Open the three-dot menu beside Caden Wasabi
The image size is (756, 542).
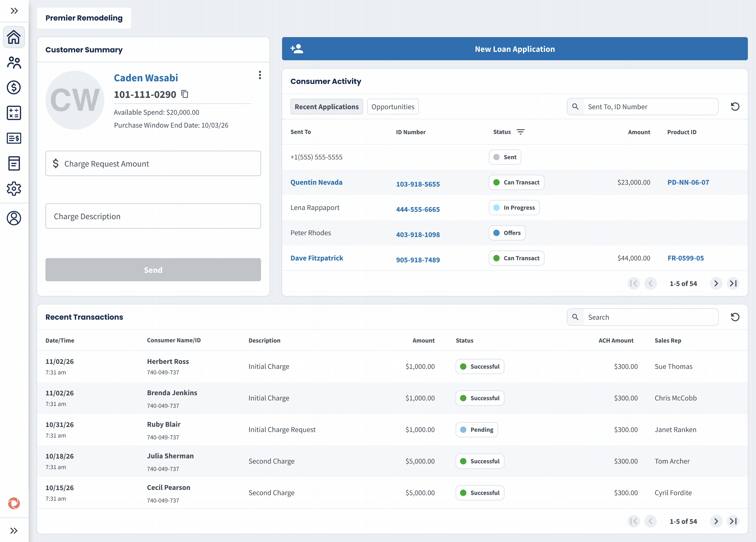coord(260,75)
